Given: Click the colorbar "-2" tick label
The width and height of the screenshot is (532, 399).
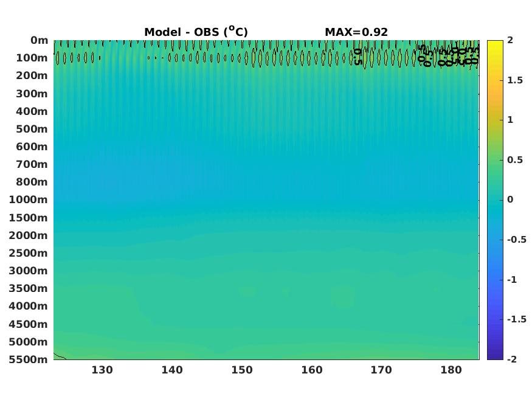Looking at the screenshot, I should click(512, 359).
